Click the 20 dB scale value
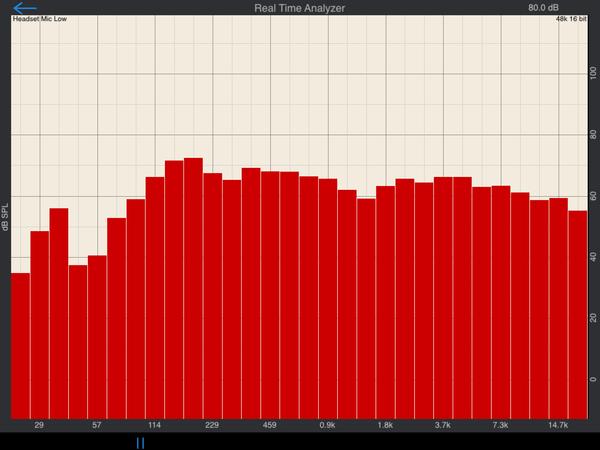The height and width of the screenshot is (450, 600). click(x=593, y=318)
